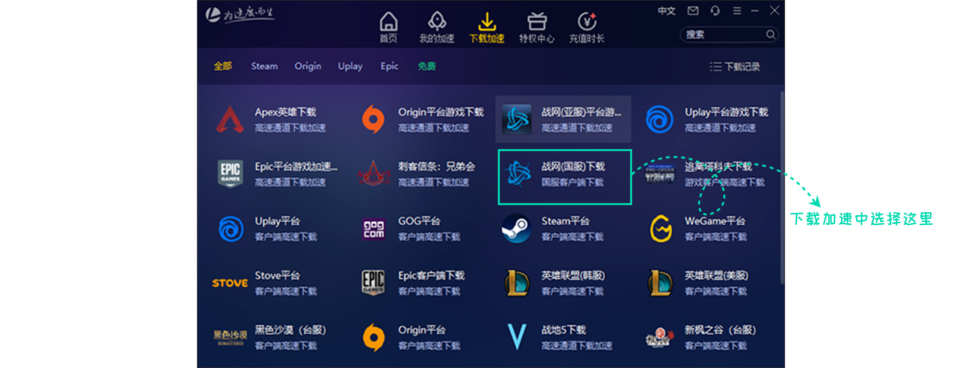Click the 刺客信条:兄弟会 icon

click(x=373, y=174)
